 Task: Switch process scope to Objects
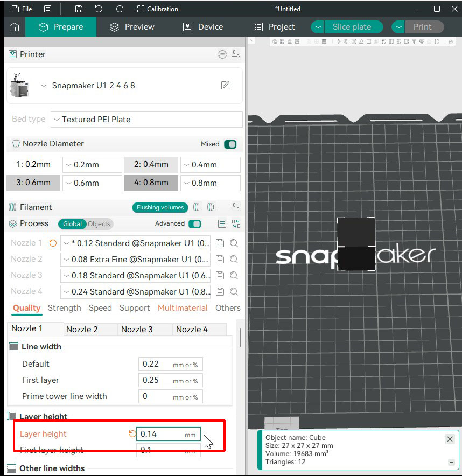click(99, 224)
